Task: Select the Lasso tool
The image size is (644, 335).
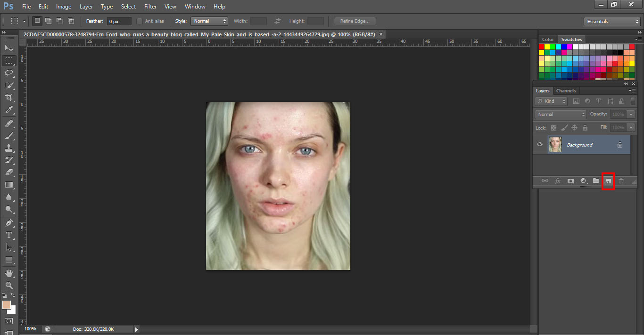Action: (x=9, y=73)
